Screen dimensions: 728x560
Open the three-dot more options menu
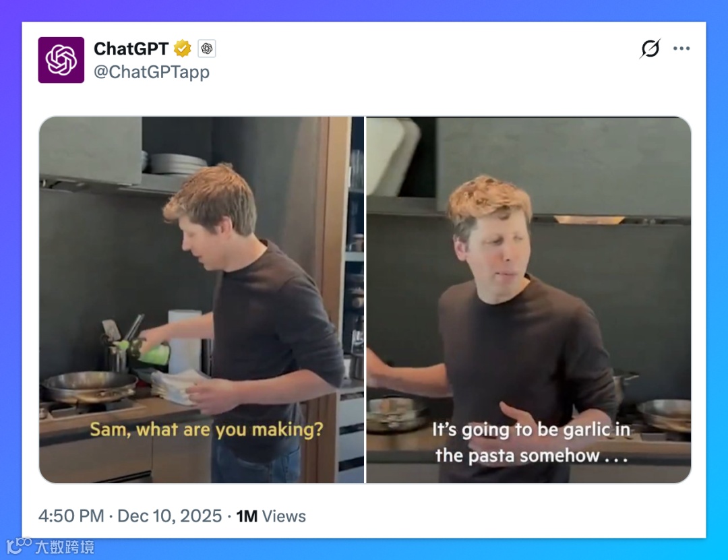coord(681,49)
